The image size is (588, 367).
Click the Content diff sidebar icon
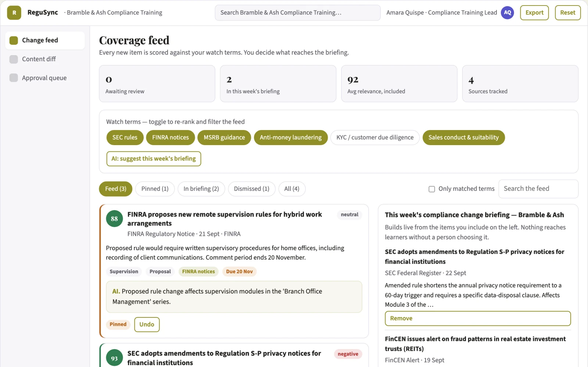(x=14, y=59)
